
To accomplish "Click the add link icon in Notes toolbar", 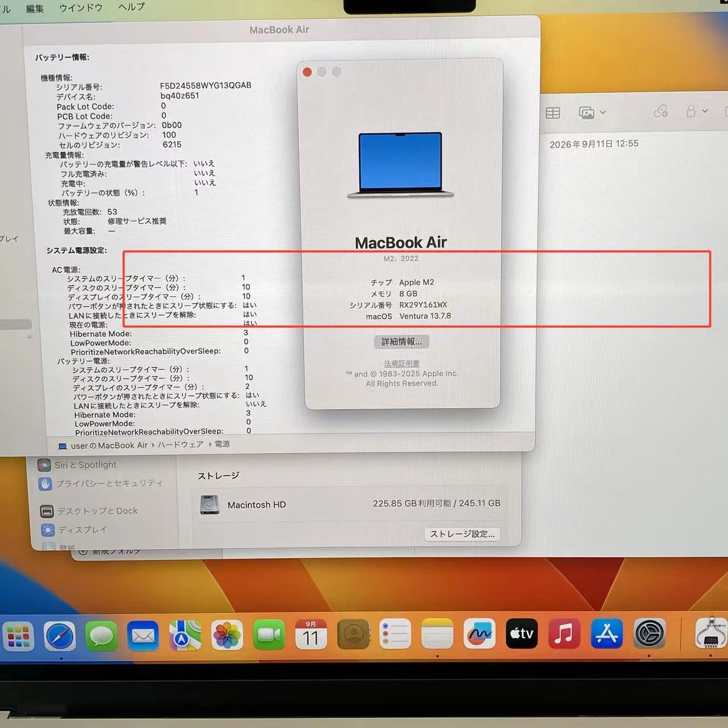I will point(661,111).
